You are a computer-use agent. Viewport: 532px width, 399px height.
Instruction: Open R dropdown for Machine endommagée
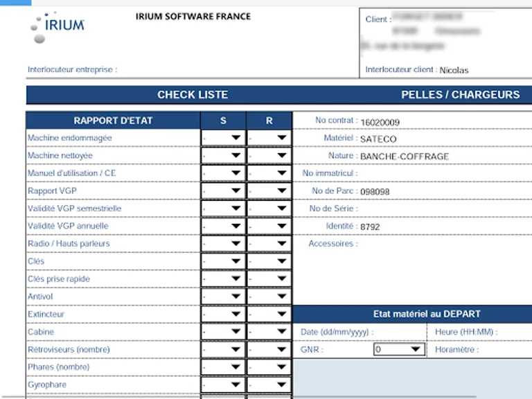pyautogui.click(x=269, y=138)
